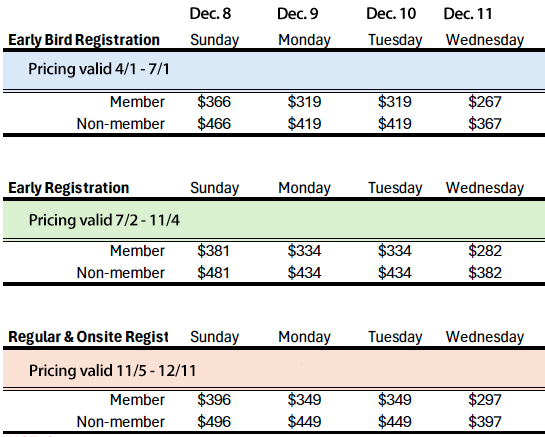
Task: Click the green Pricing valid 7/2 - 11/4 band
Action: [274, 220]
